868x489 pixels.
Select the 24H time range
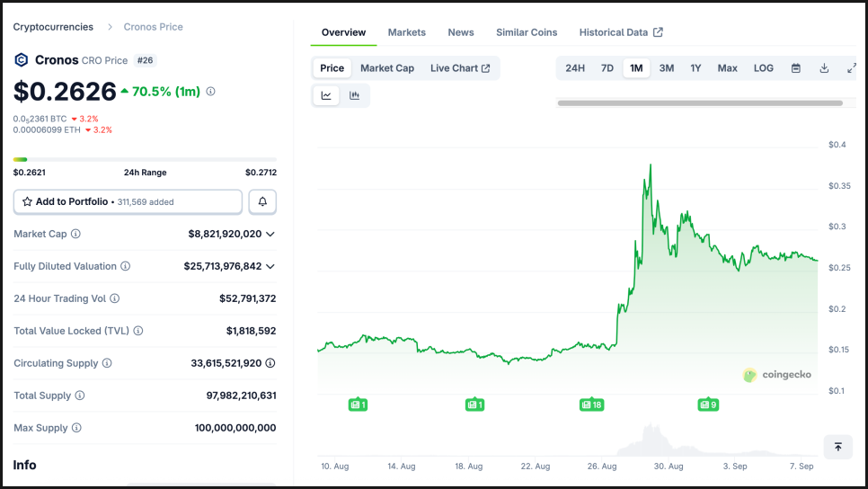(x=574, y=68)
